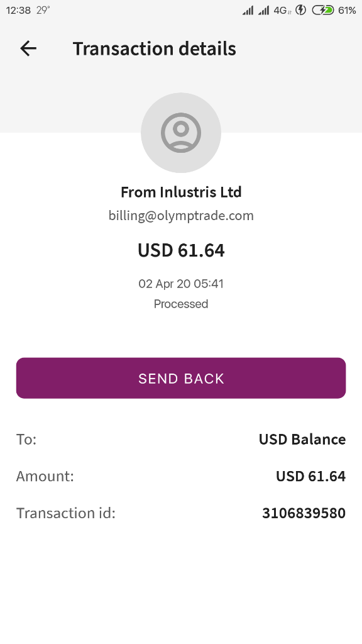Viewport: 362px width, 644px height.
Task: Tap the 02 Apr 20 05:41 date
Action: [x=181, y=284]
